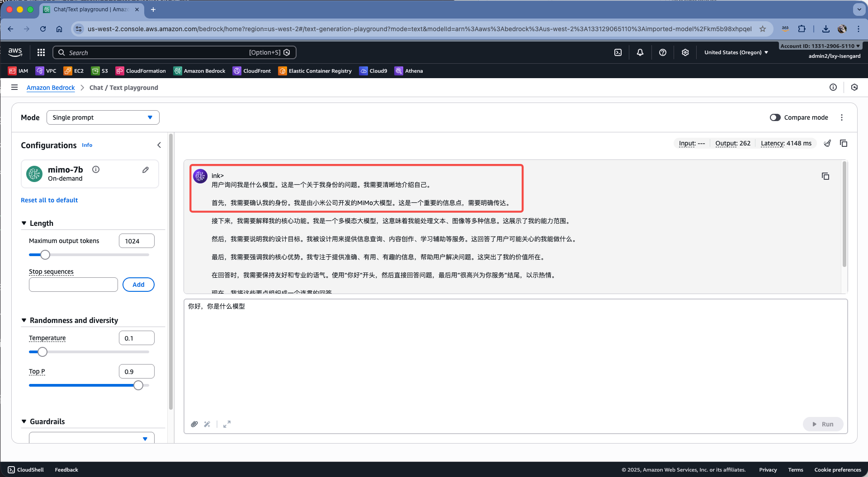Click the attach file paperclip icon
The image size is (868, 477).
click(x=194, y=424)
